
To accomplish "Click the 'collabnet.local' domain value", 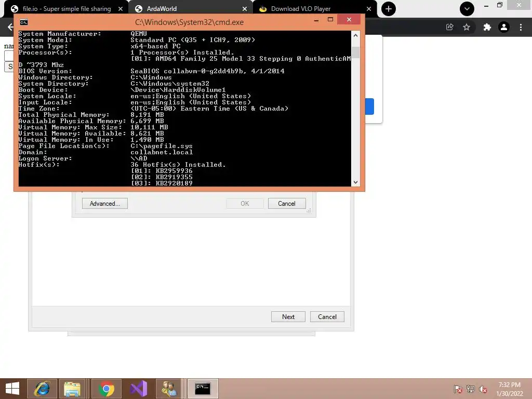I will [x=162, y=152].
